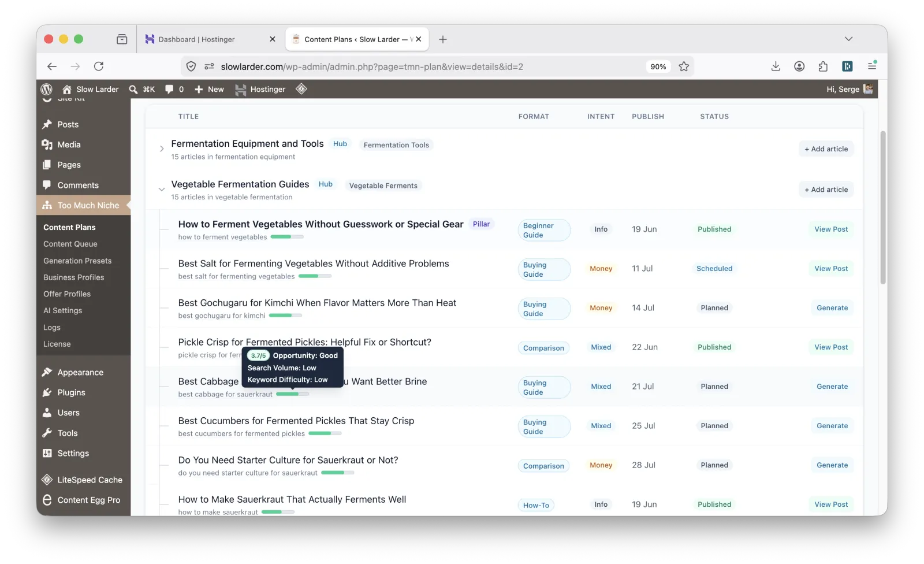
Task: Click opportunity bar for best cucumbers keyword
Action: (x=325, y=433)
